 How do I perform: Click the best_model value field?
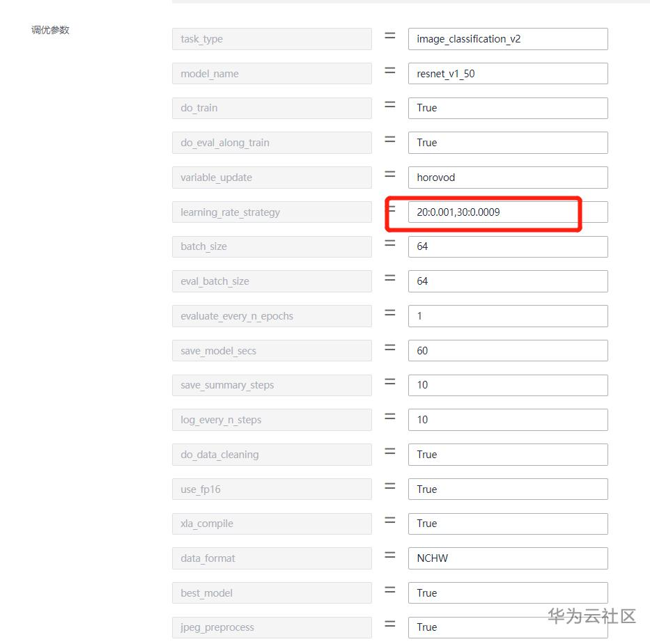507,593
